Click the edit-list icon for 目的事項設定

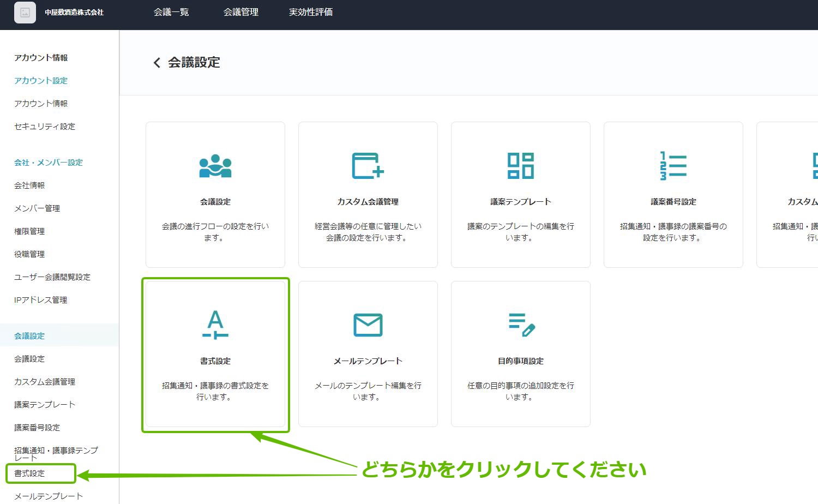click(x=521, y=325)
